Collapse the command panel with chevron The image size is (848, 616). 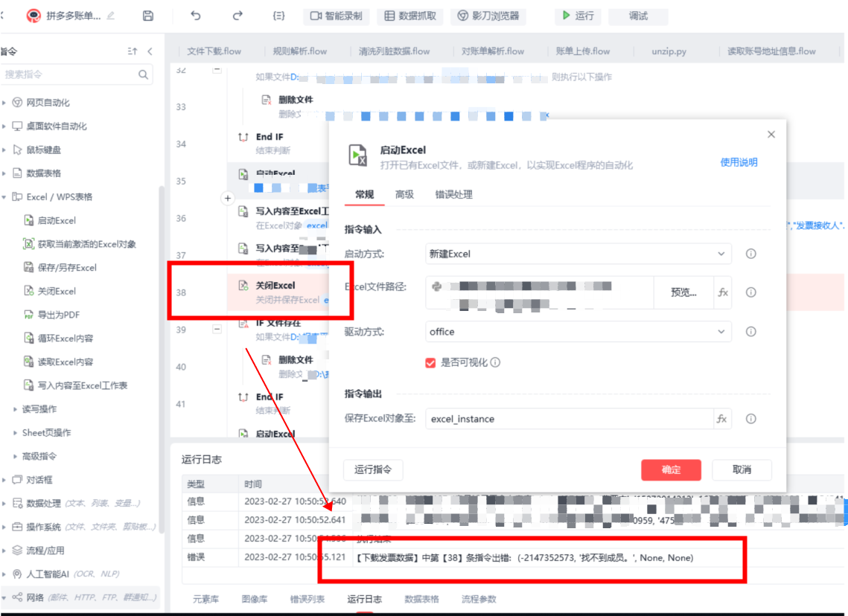[x=150, y=51]
